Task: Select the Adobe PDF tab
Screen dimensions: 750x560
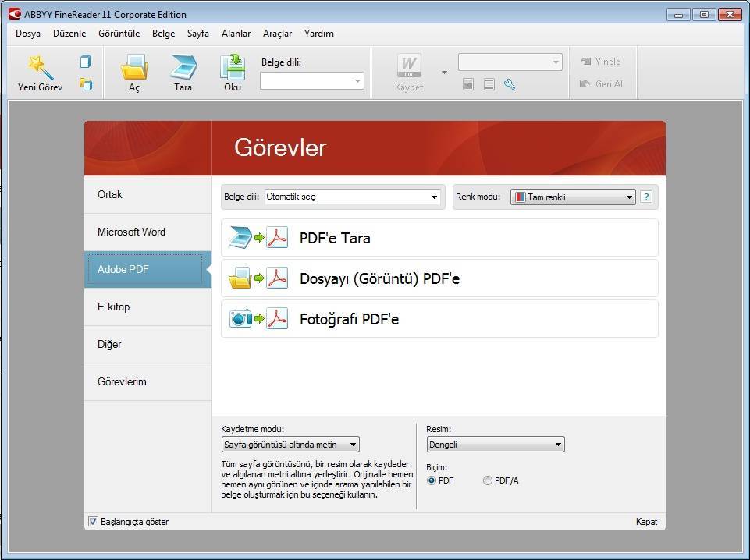Action: [148, 270]
